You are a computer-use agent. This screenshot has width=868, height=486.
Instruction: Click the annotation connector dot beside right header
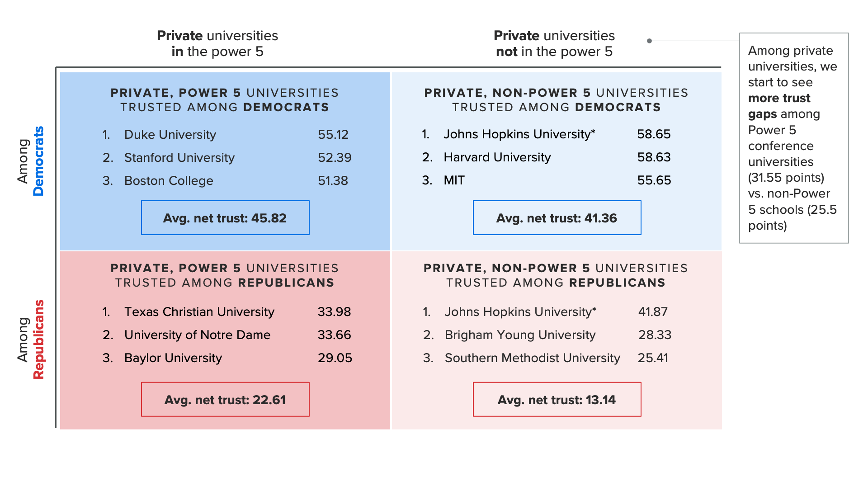(x=649, y=41)
